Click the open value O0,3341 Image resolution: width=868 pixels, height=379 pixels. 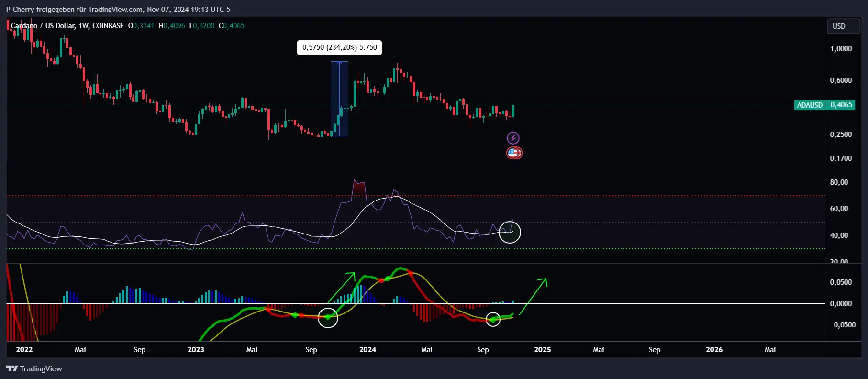(141, 26)
